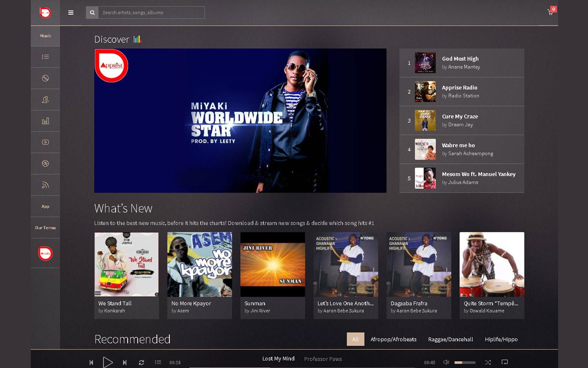Open Apprise Radio chart entry
The height and width of the screenshot is (368, 588).
(x=462, y=92)
